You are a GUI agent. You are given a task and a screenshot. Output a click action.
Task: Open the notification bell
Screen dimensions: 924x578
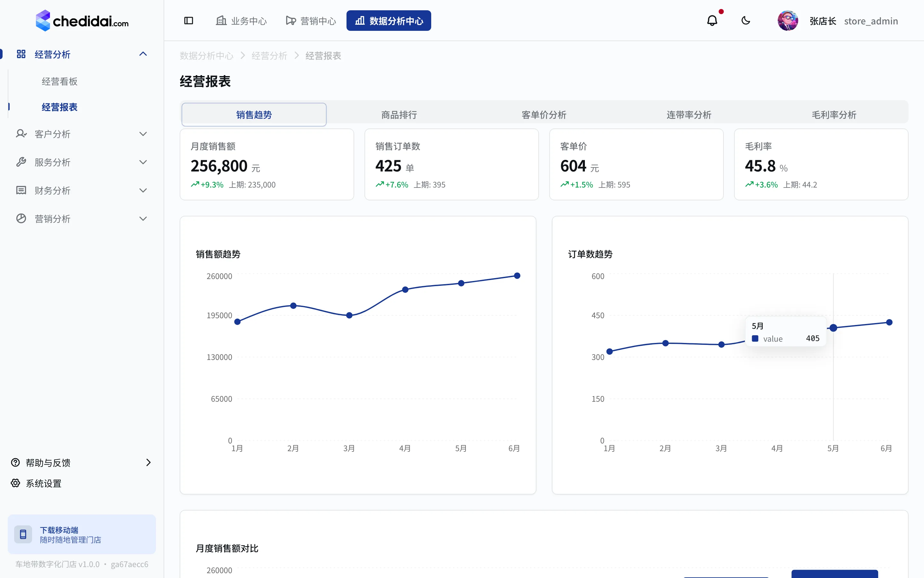[x=712, y=21]
